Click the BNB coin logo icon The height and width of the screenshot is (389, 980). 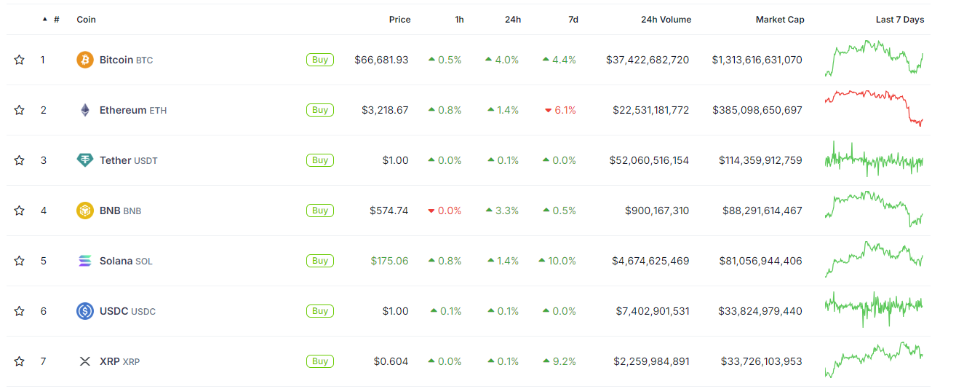click(85, 211)
